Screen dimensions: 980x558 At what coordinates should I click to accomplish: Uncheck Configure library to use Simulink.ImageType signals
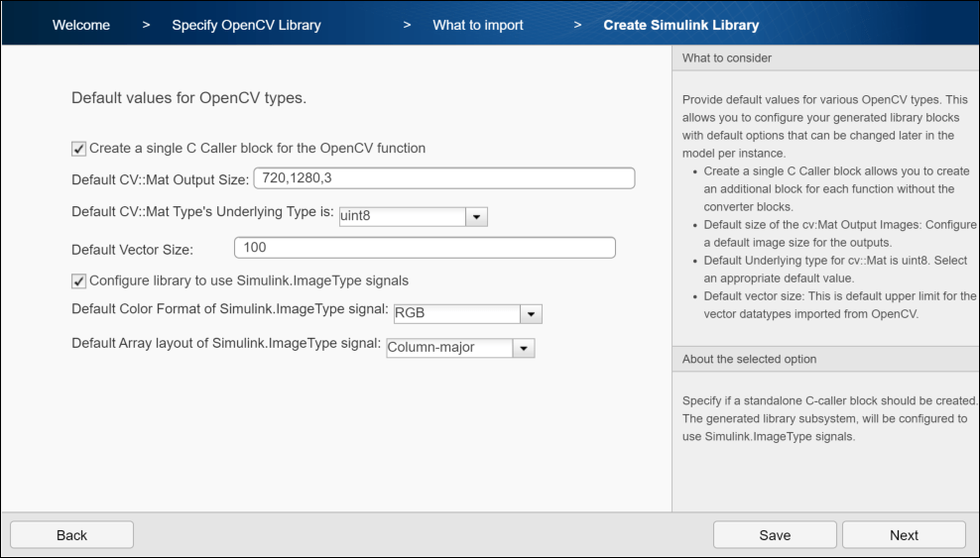(x=79, y=281)
